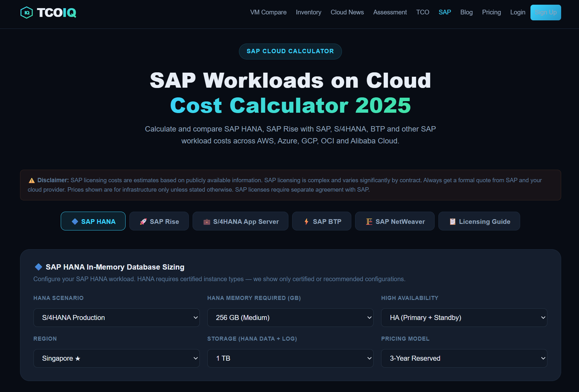Click the Sign Up button
This screenshot has height=392, width=579.
coord(545,12)
